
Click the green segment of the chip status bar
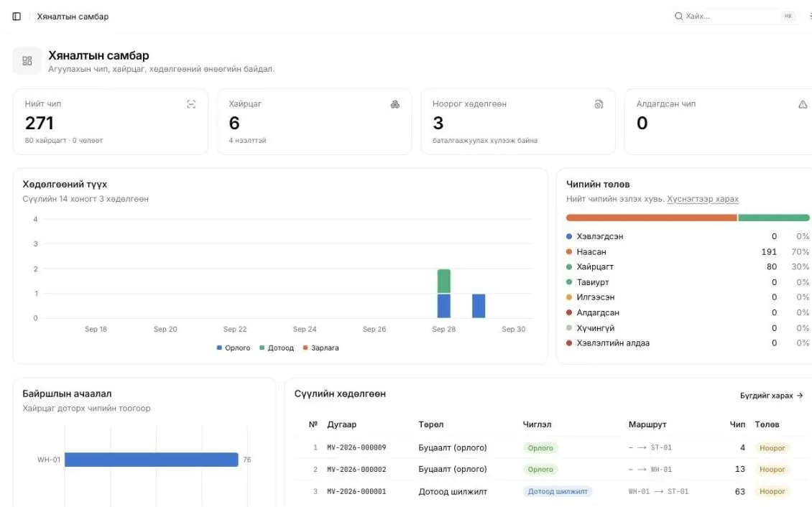click(x=774, y=218)
